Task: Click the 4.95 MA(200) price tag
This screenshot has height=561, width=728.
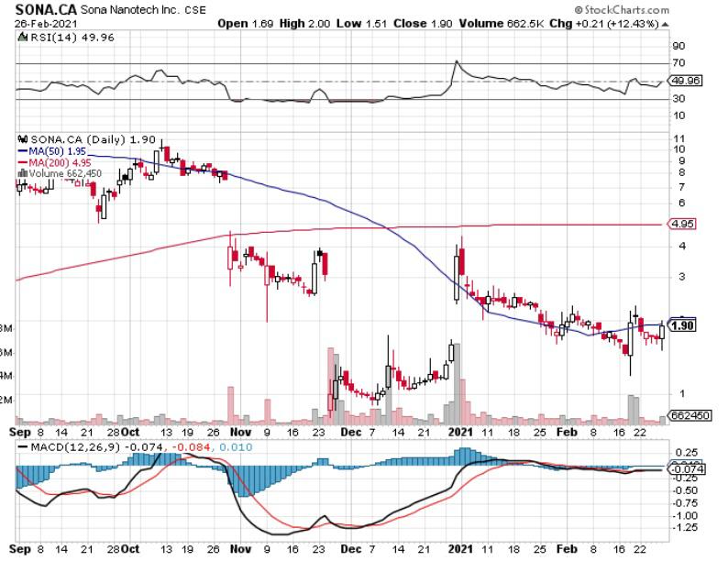Action: pyautogui.click(x=682, y=224)
